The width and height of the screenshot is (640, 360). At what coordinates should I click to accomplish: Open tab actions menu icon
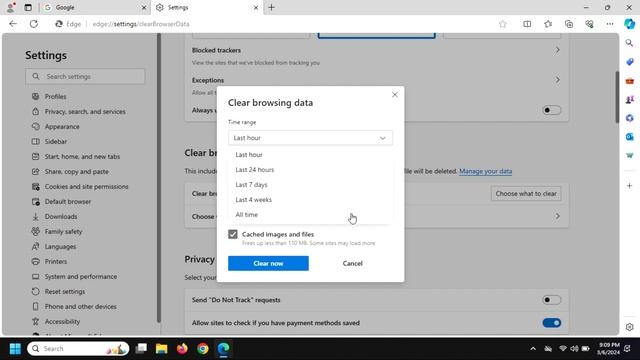pos(28,7)
